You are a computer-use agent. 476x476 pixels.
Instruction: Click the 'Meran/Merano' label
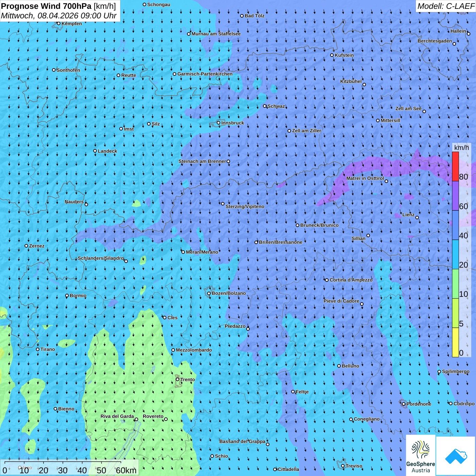[202, 252]
